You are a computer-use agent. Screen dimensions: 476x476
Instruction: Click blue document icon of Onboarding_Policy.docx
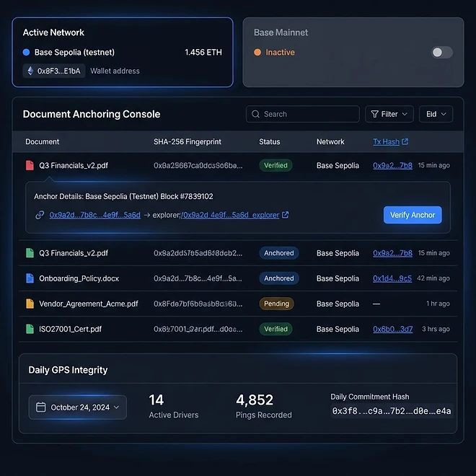tap(30, 278)
